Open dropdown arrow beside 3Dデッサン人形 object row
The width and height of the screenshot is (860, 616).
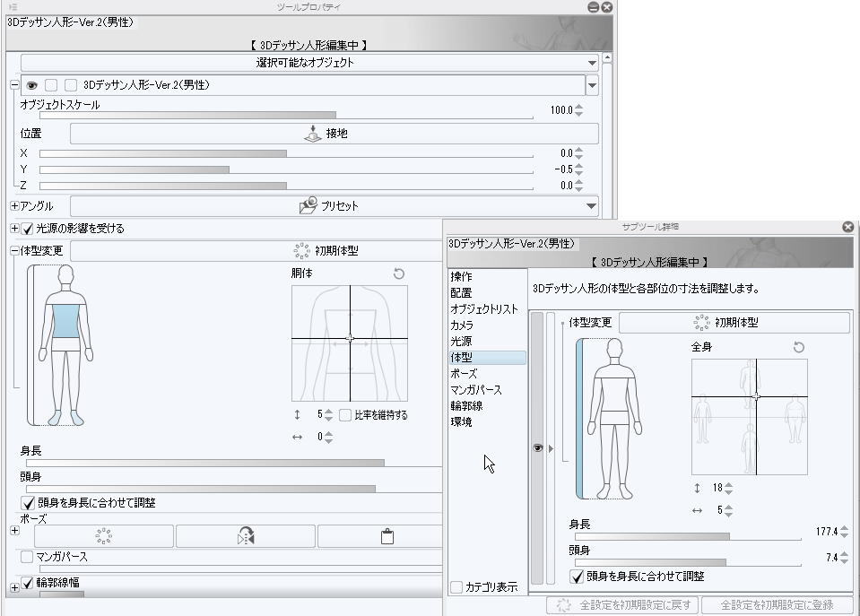tap(592, 85)
